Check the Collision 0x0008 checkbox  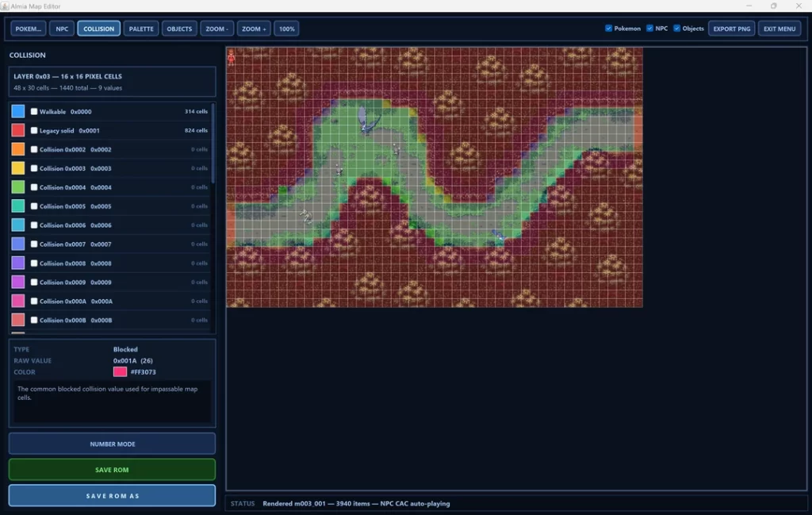click(34, 263)
